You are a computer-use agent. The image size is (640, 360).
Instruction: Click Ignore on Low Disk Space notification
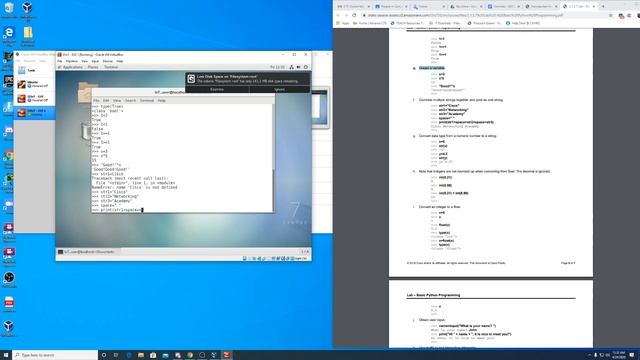tap(279, 89)
